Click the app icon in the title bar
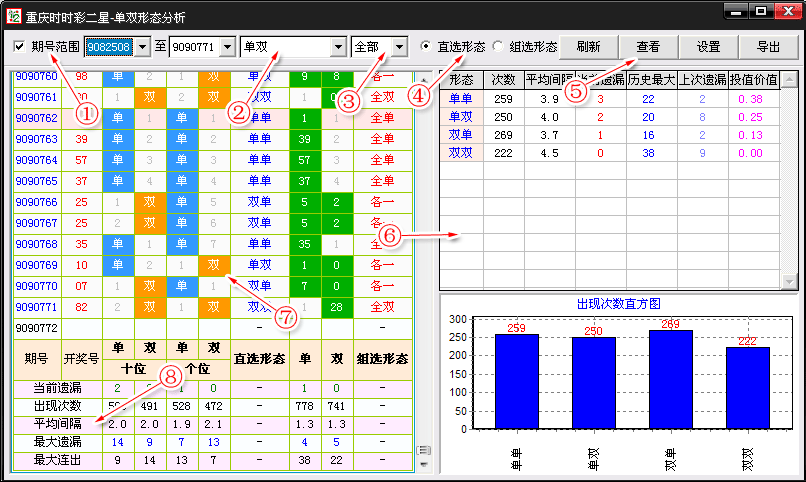Viewport: 806px width, 482px height. pos(13,14)
